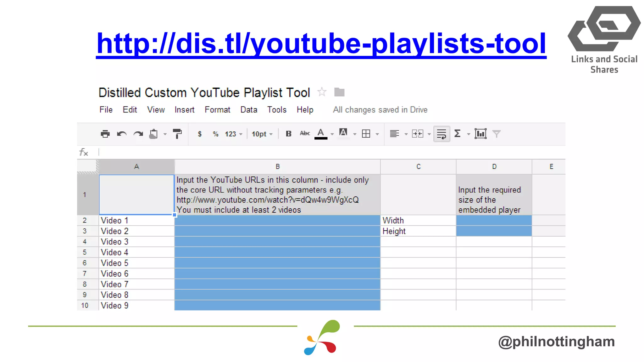Screen dimensions: 644x362
Task: Click the formula bar input
Action: [x=331, y=152]
